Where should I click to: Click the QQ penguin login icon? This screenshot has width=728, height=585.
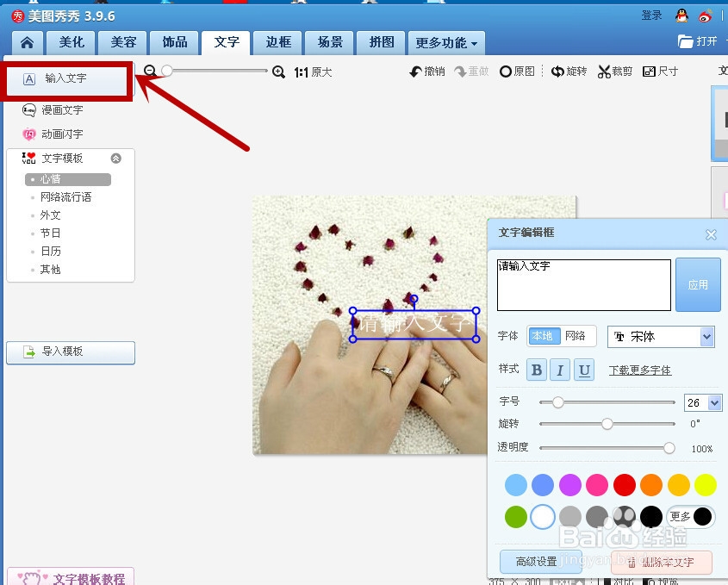[x=681, y=16]
